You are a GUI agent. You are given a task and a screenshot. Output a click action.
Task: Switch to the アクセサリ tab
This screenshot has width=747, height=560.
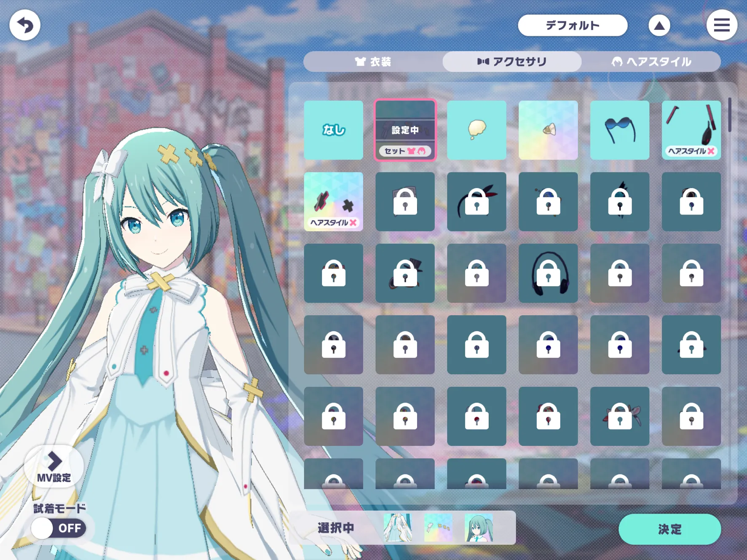512,62
